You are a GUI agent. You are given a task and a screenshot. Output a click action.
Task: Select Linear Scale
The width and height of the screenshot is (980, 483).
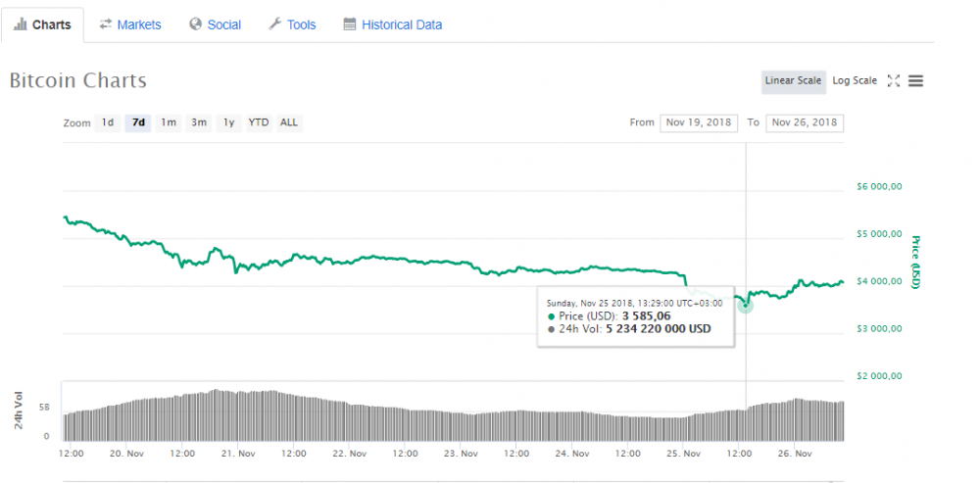pos(793,81)
